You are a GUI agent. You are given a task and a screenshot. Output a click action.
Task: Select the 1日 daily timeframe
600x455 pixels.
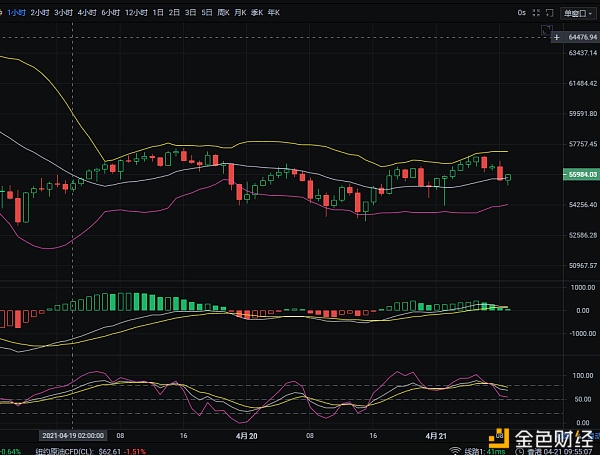[158, 13]
